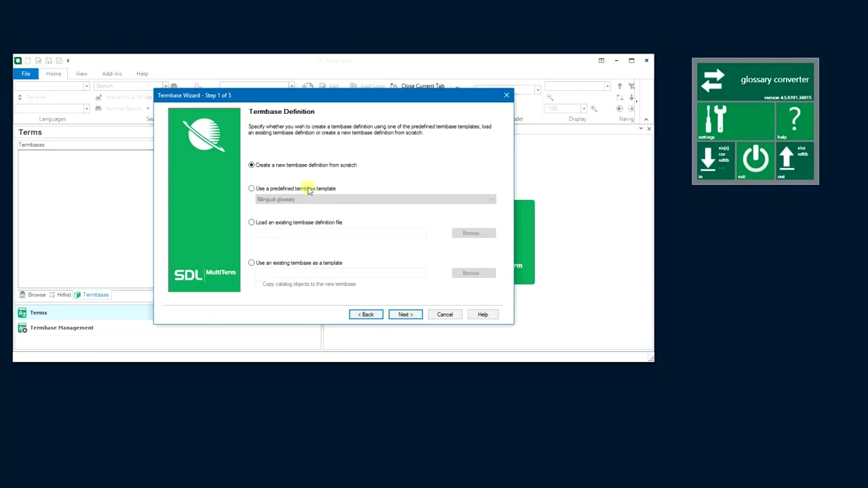Open quick access toolbar customize arrow
Image resolution: width=868 pixels, height=488 pixels.
(x=68, y=60)
